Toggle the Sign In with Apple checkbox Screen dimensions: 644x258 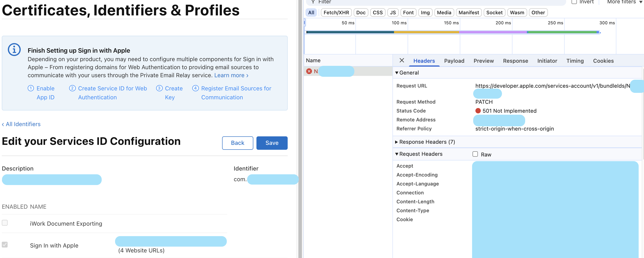tap(5, 244)
